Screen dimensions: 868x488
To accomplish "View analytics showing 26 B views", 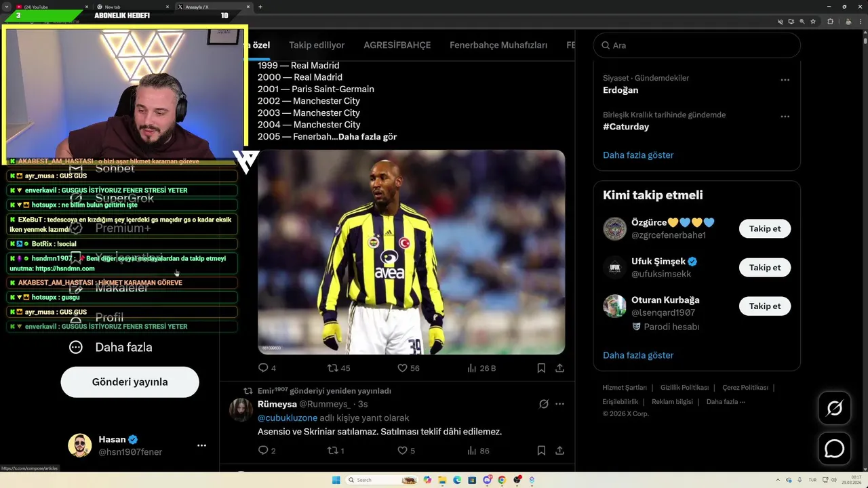I will click(481, 368).
